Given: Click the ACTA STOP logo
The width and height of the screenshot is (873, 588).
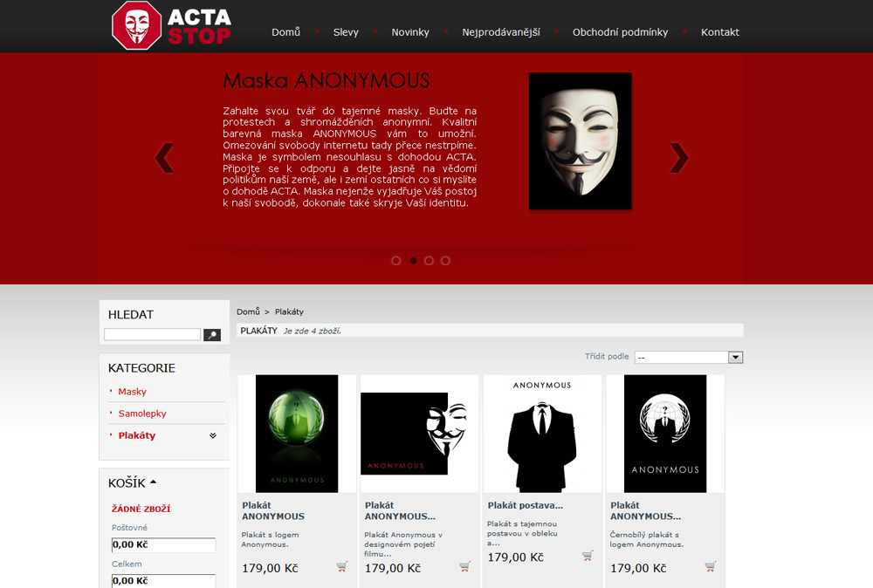Looking at the screenshot, I should [171, 25].
